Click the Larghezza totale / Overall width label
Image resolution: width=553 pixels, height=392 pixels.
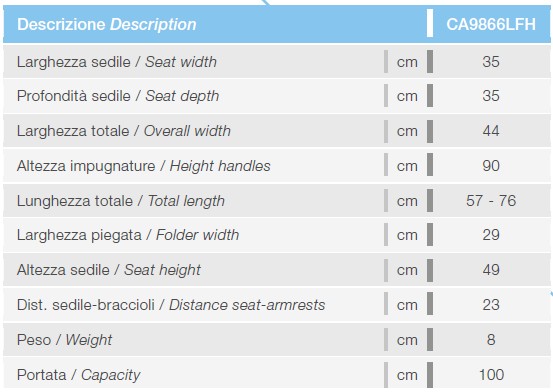(x=124, y=131)
